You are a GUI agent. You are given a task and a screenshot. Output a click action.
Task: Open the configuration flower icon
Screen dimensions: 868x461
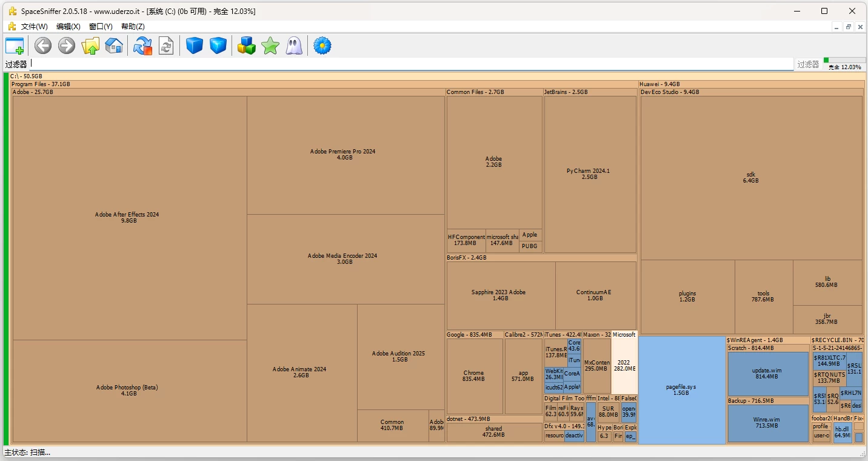pyautogui.click(x=322, y=45)
